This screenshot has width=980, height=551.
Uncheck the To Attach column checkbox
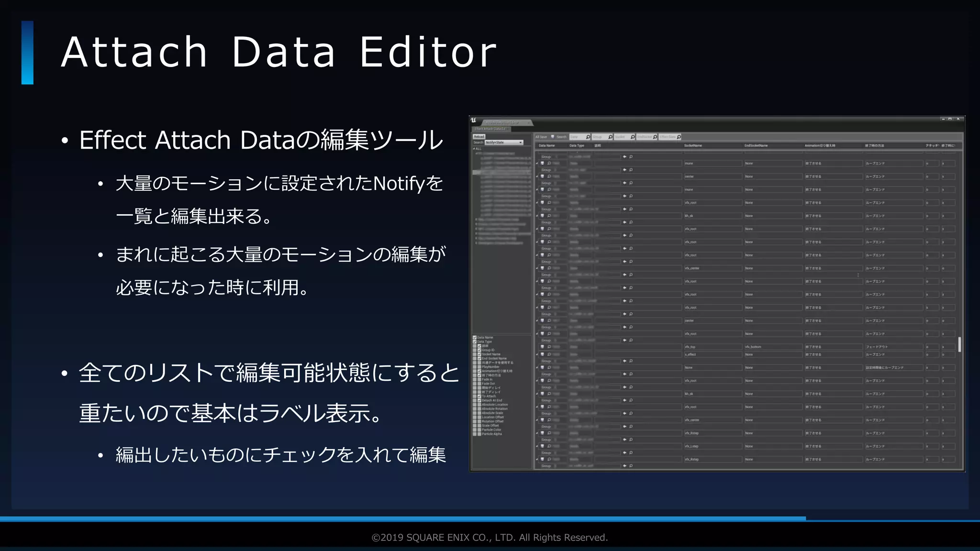click(479, 396)
